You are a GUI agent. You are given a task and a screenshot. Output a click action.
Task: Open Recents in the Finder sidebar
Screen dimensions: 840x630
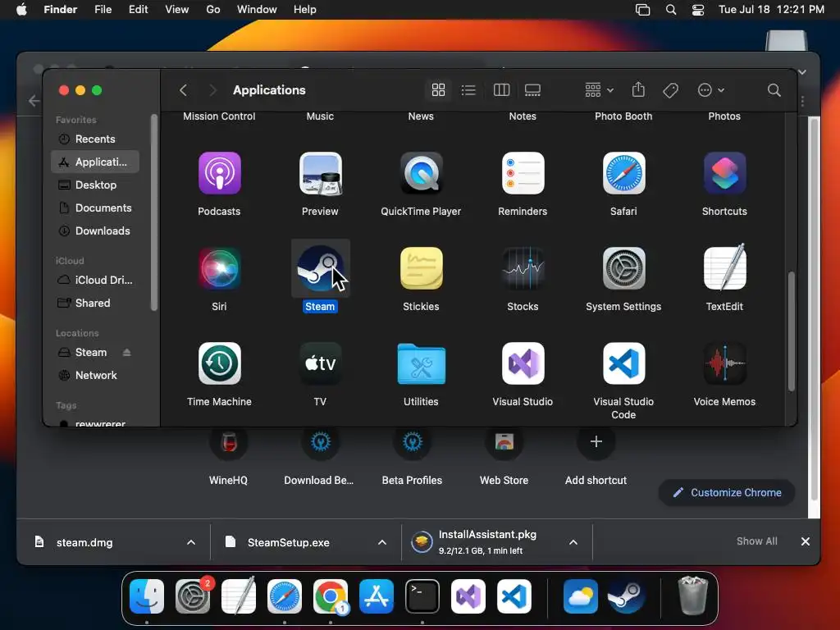click(95, 139)
